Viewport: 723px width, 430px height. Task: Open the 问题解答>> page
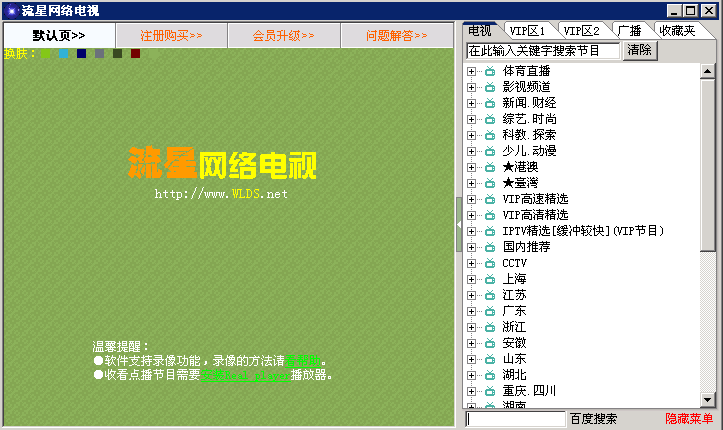397,35
